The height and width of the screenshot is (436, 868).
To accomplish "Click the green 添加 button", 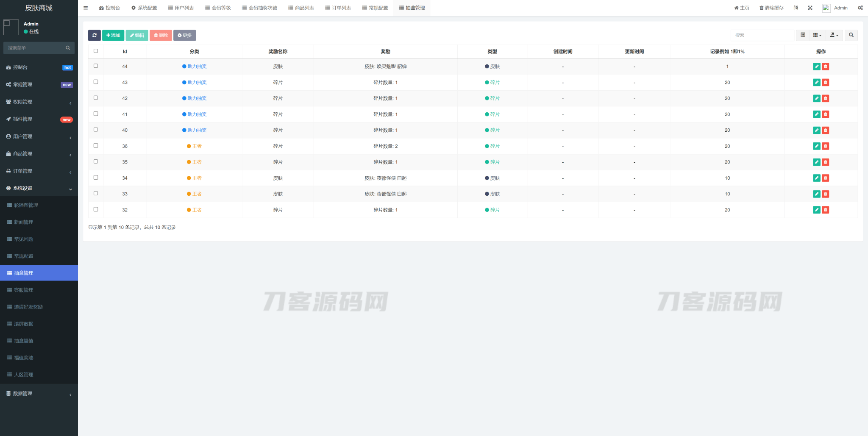I will (113, 35).
